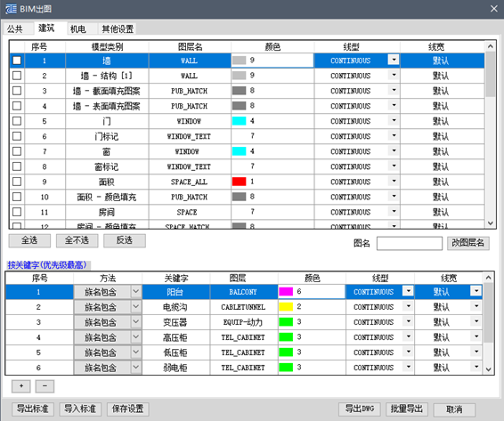The height and width of the screenshot is (421, 504).
Task: Click upper table scrollbar down arrow
Action: 490,223
